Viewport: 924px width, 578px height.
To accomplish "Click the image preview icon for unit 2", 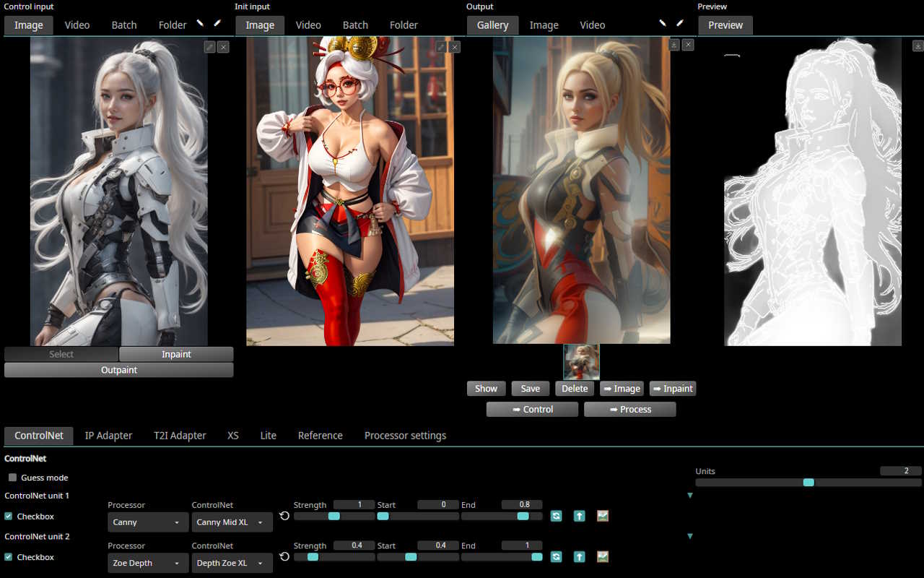I will tap(603, 556).
